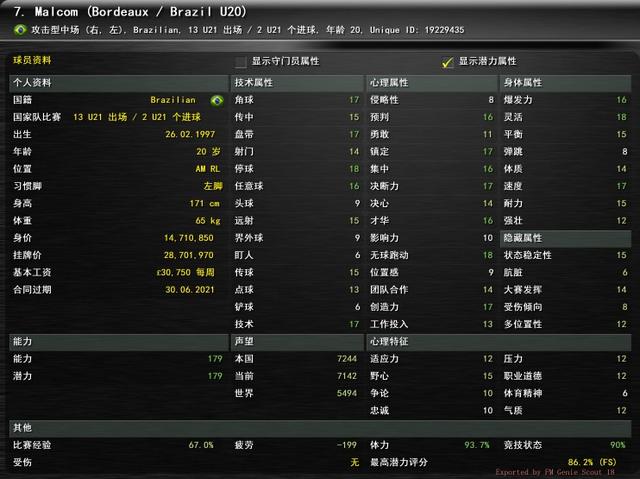Image resolution: width=640 pixels, height=479 pixels.
Task: Click the 野心 trait row
Action: [431, 376]
